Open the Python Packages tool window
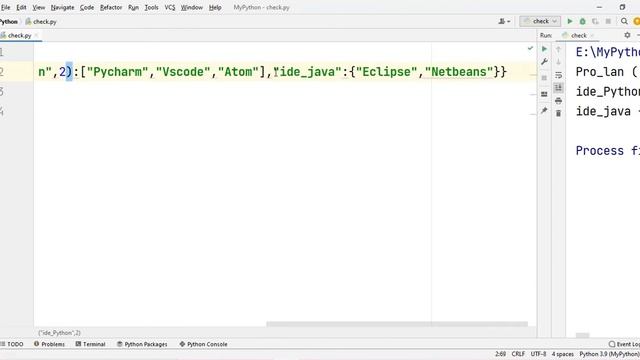Image resolution: width=640 pixels, height=360 pixels. [x=142, y=344]
